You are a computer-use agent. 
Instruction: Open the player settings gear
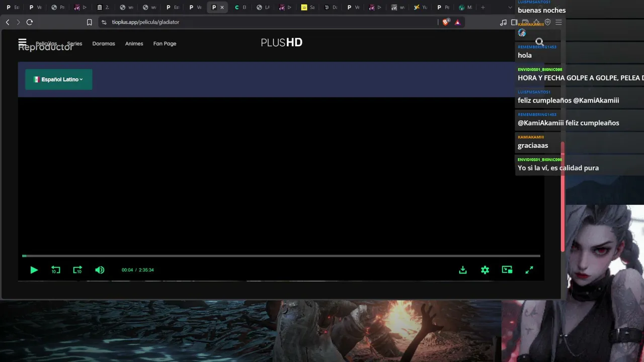point(485,270)
